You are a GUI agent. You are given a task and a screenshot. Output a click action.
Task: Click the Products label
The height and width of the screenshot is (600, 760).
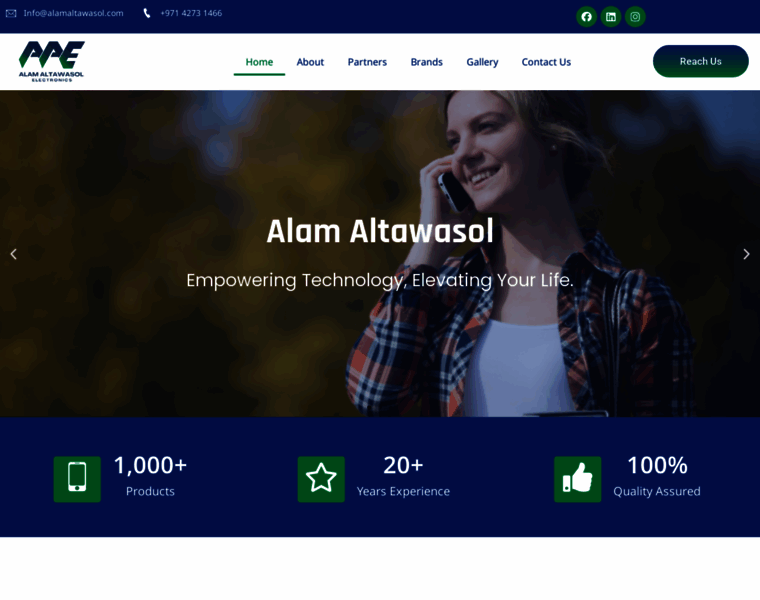coord(150,491)
